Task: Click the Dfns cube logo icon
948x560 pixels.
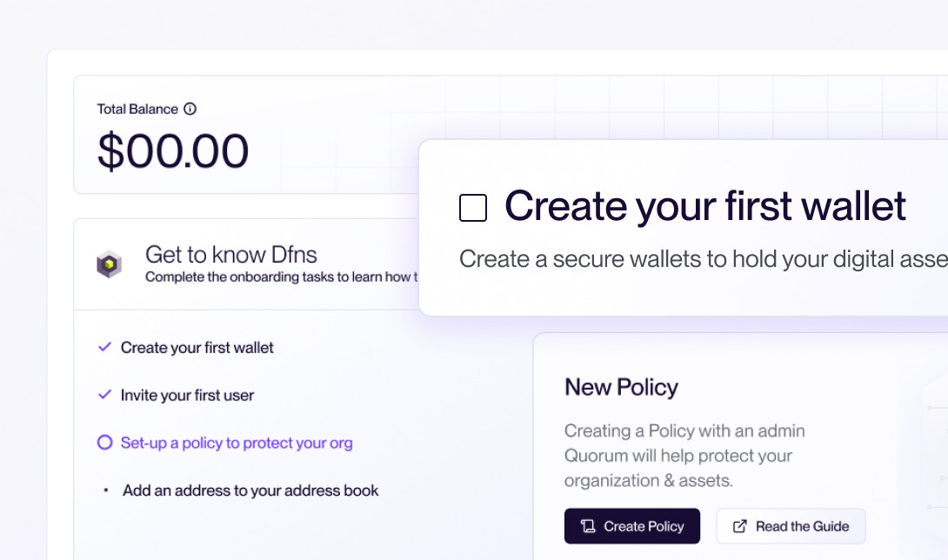Action: [x=109, y=263]
